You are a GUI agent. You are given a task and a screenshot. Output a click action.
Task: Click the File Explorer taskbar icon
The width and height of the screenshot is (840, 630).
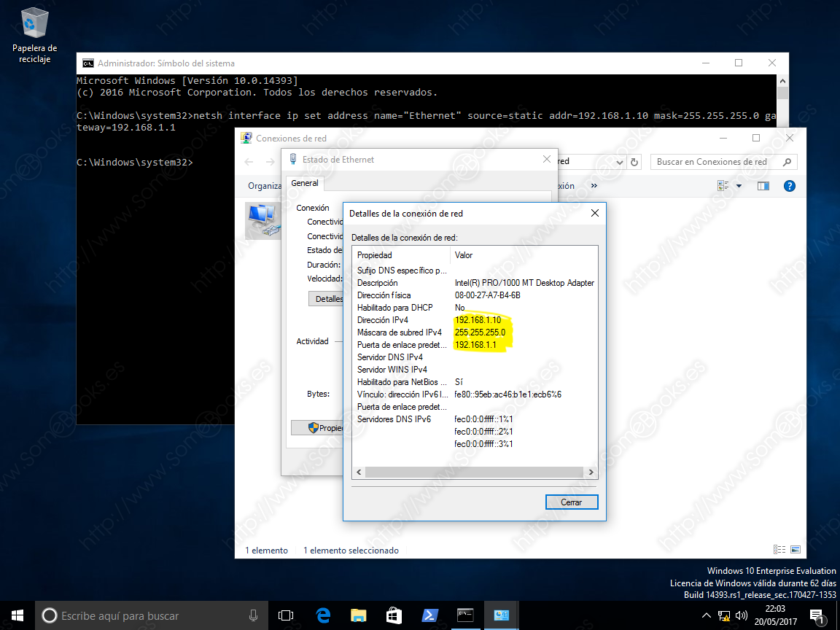point(358,616)
